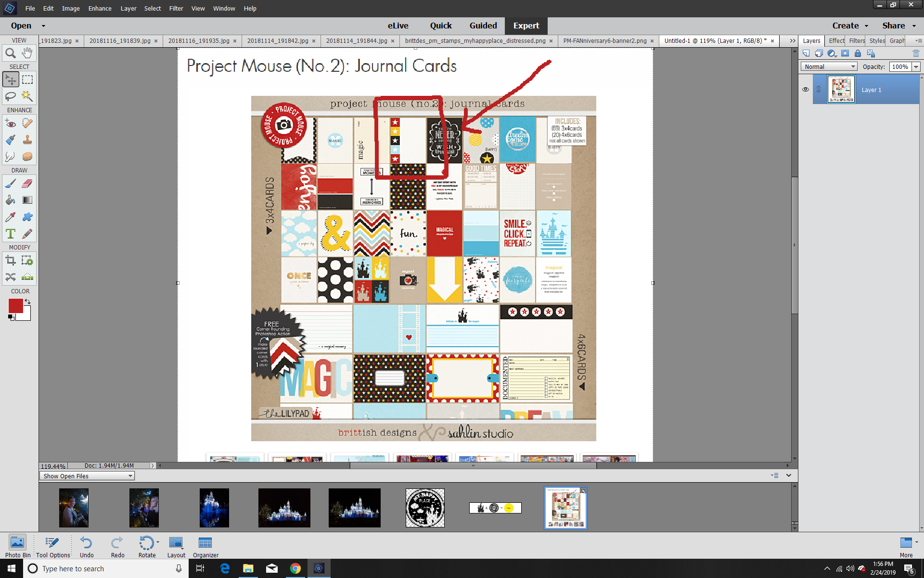Open adjustment layer dropdown in Layers panel
The image size is (924, 578).
(x=832, y=53)
